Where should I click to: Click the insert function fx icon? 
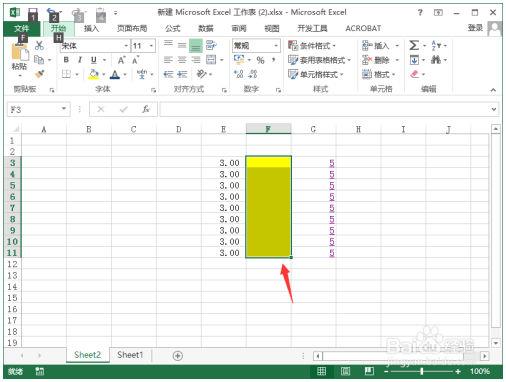click(146, 109)
